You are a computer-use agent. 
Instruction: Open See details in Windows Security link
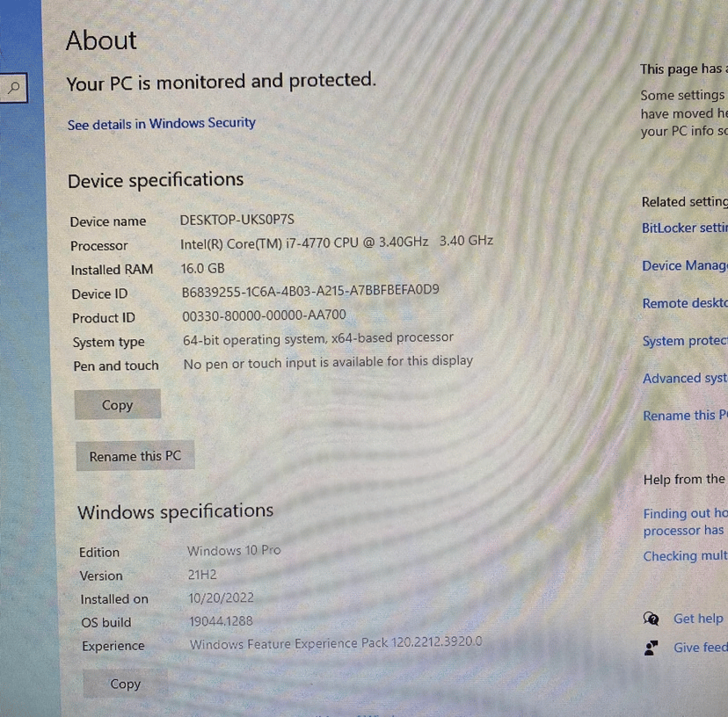[x=162, y=124]
